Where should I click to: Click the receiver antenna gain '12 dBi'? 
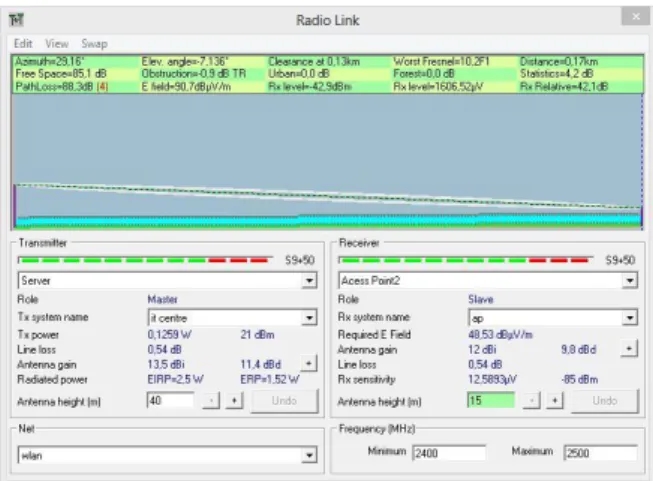pyautogui.click(x=482, y=349)
